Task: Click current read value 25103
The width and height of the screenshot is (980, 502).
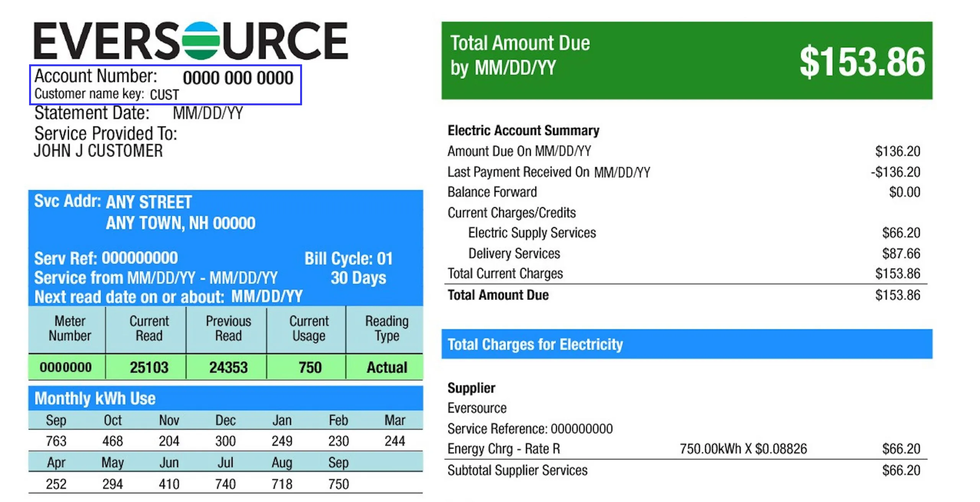Action: [x=149, y=368]
